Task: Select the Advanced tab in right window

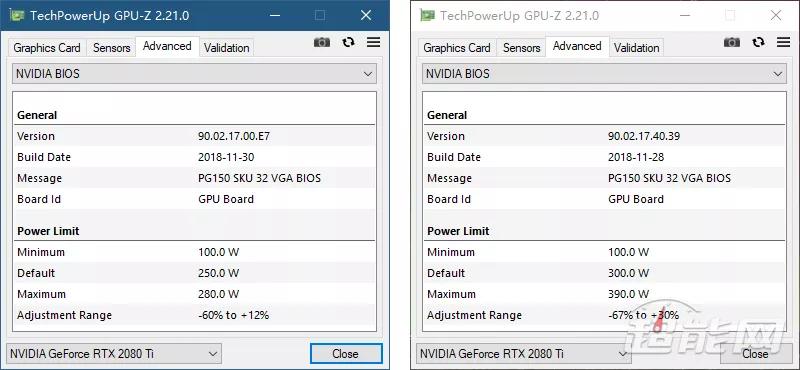Action: pyautogui.click(x=578, y=46)
